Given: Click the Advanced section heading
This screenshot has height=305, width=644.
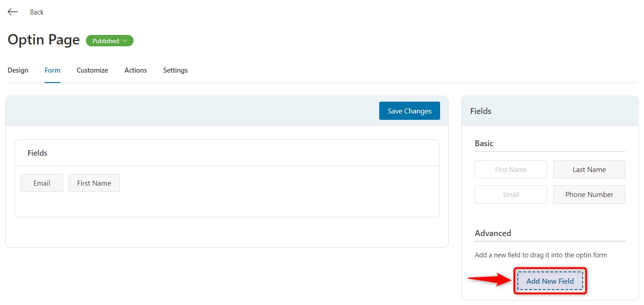Looking at the screenshot, I should point(493,233).
